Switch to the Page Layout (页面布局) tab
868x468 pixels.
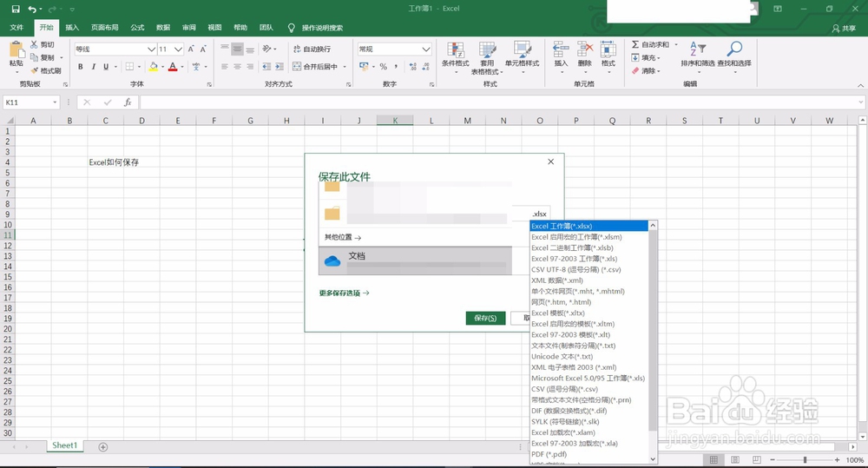pos(105,28)
